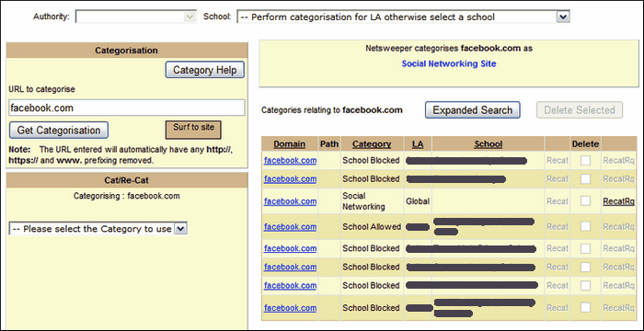Viewport: 644px width, 331px height.
Task: Click the Surf to site button
Action: (193, 130)
